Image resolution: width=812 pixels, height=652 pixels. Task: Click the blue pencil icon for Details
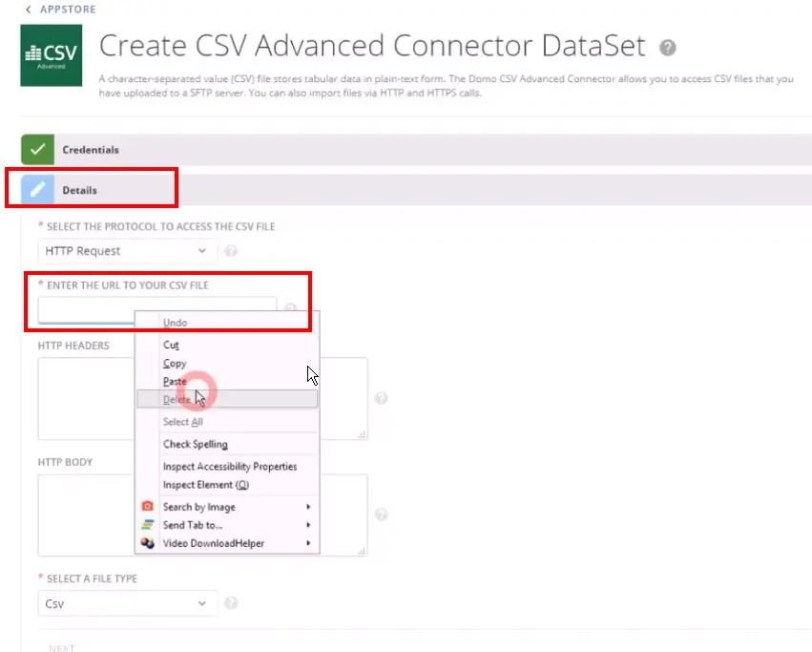pyautogui.click(x=37, y=190)
